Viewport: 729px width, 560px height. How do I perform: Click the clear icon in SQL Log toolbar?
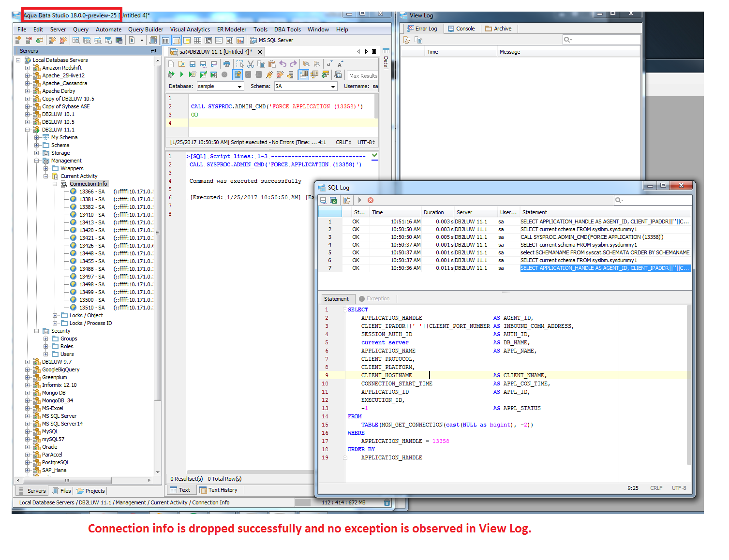pyautogui.click(x=347, y=200)
